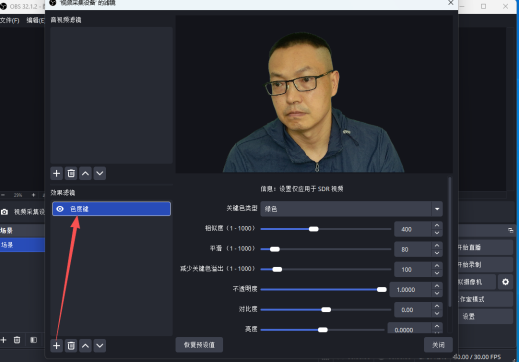Delete selected audio/video filter with trash icon
The height and width of the screenshot is (363, 520).
71,173
